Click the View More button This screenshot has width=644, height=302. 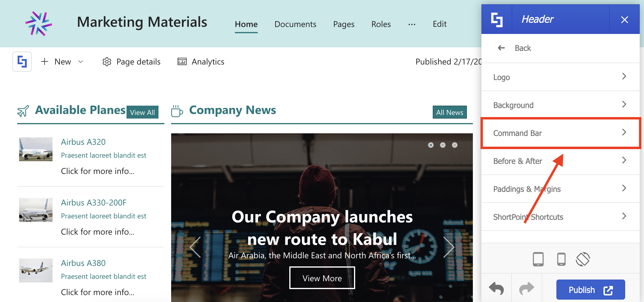[x=322, y=278]
